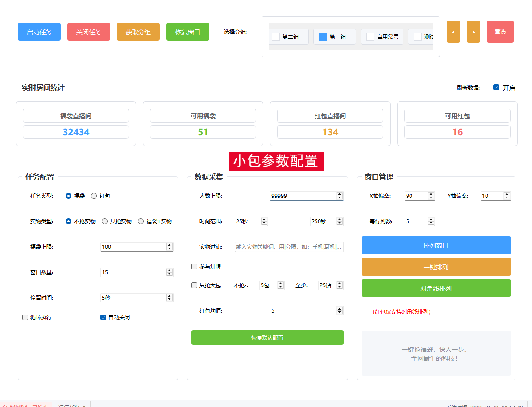Image resolution: width=532 pixels, height=407 pixels.
Task: Adjust X轴偏离 spinner arrows
Action: 431,196
